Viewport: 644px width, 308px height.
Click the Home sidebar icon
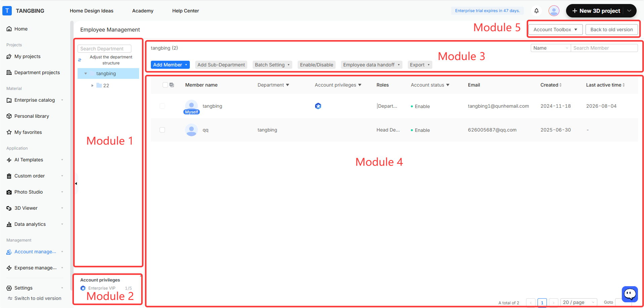coord(9,29)
